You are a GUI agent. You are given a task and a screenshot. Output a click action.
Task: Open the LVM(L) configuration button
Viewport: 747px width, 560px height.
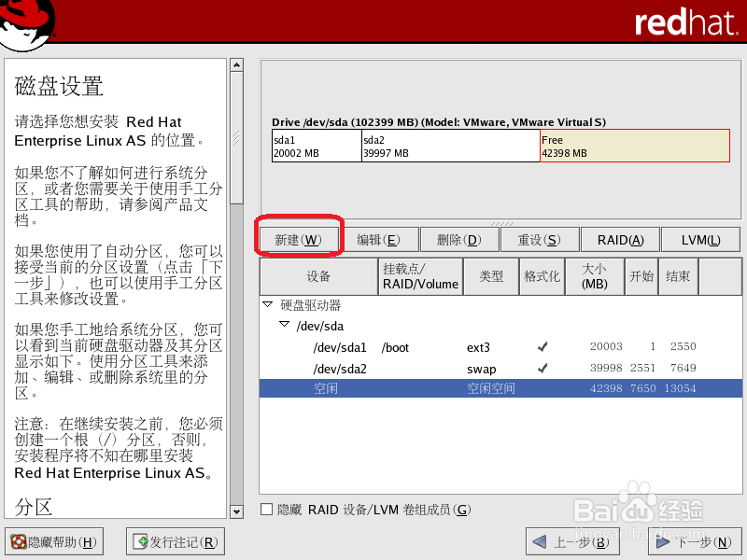[701, 240]
